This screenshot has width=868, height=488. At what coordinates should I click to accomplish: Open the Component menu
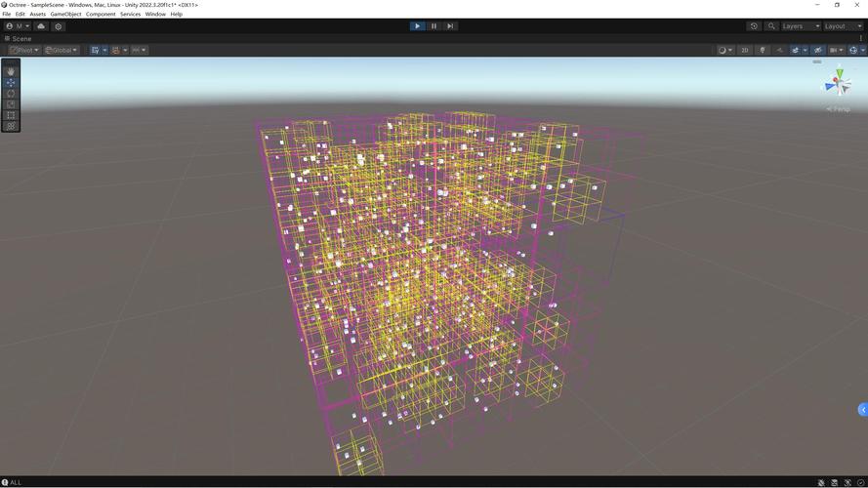pyautogui.click(x=101, y=14)
